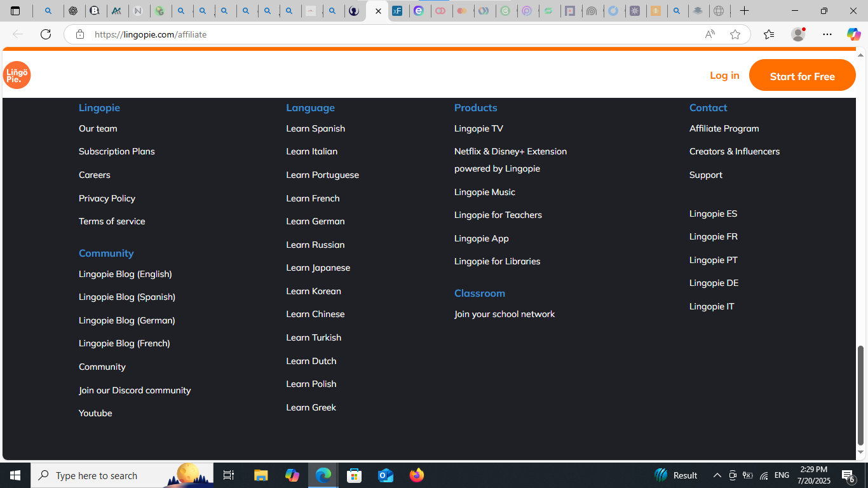This screenshot has width=868, height=488.
Task: Add this page to favorites star icon
Action: (735, 34)
